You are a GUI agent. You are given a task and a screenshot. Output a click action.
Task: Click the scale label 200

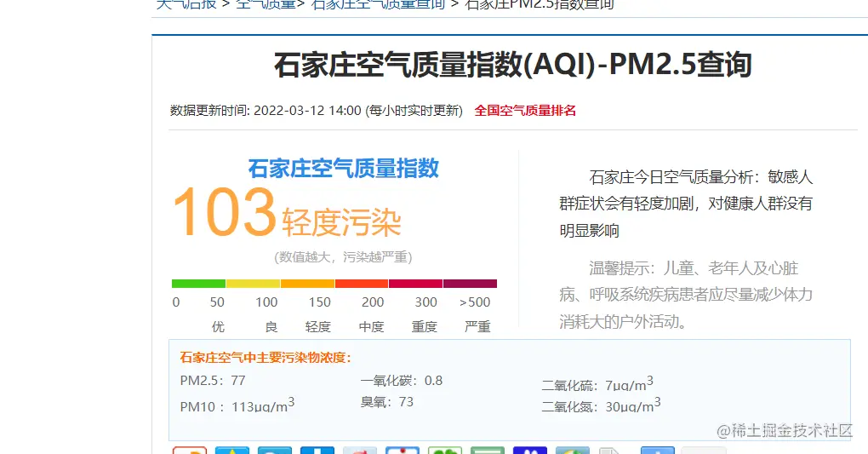pos(373,302)
